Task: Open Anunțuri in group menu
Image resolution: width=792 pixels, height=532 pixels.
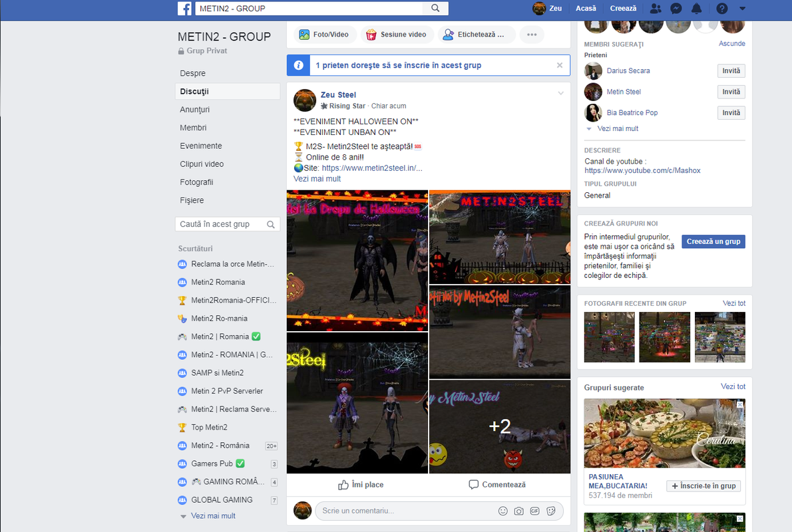Action: point(194,110)
